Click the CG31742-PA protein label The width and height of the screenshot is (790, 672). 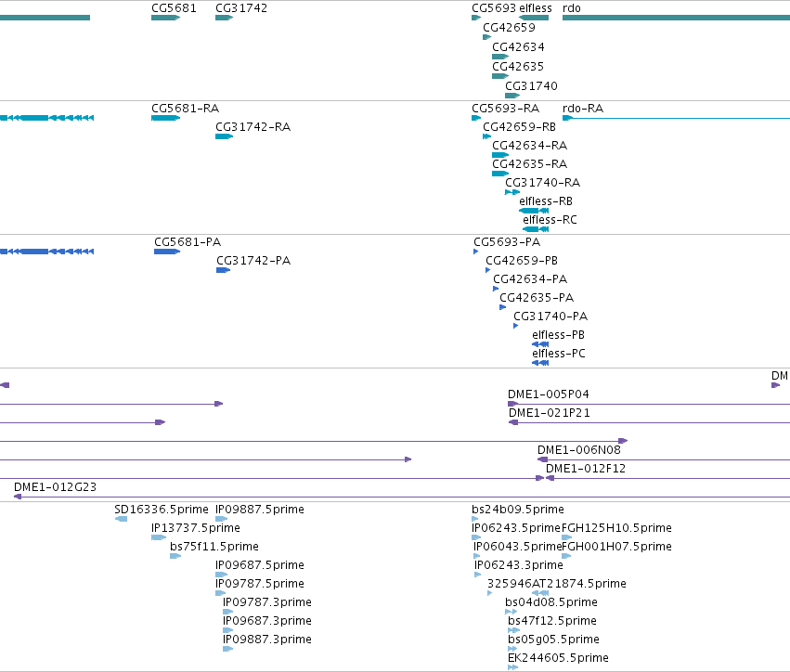coord(253,261)
